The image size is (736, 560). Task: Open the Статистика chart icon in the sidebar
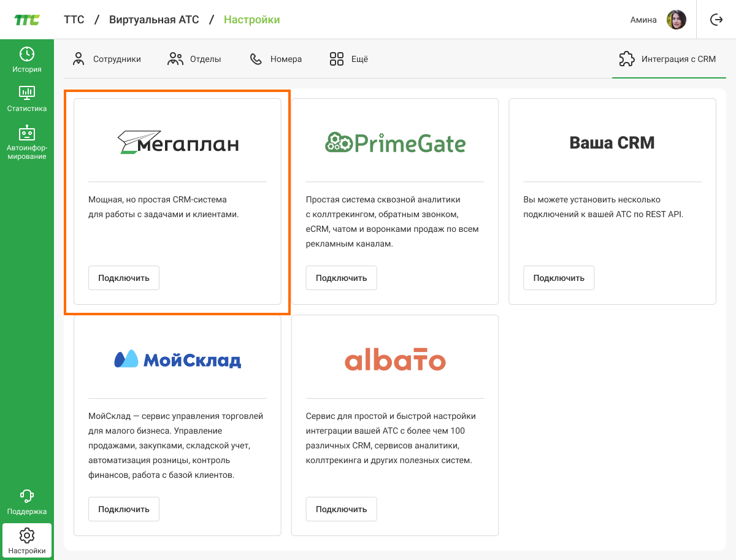[x=27, y=93]
